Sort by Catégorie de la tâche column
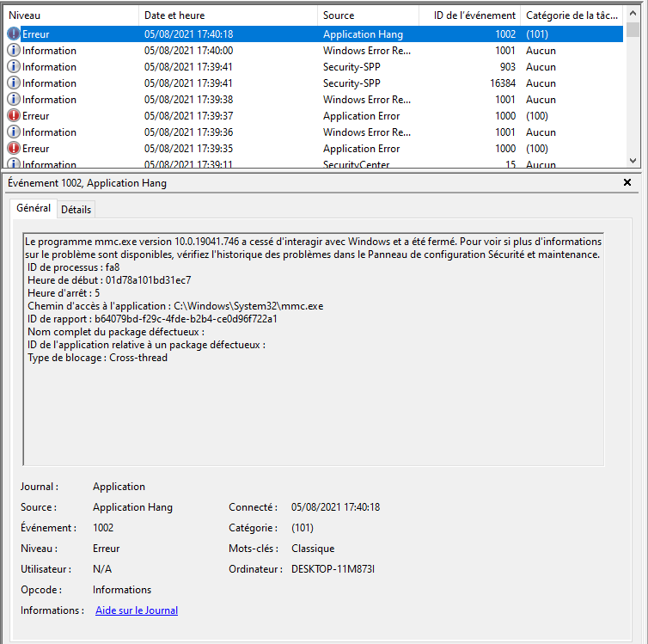The height and width of the screenshot is (644, 648). click(572, 15)
